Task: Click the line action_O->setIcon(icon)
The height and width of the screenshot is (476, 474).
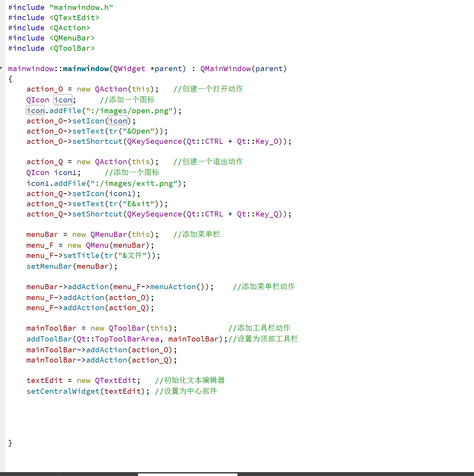Action: [81, 121]
